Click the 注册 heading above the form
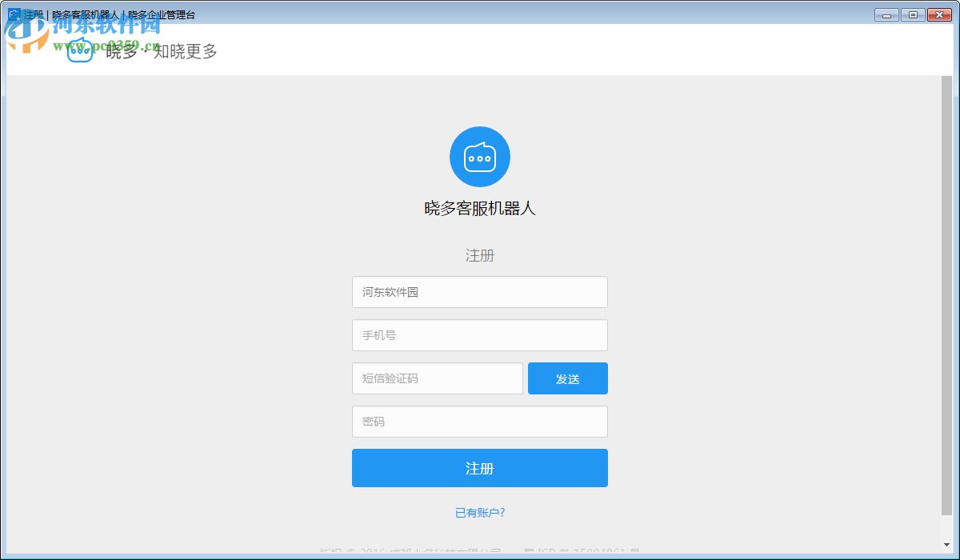The height and width of the screenshot is (560, 960). pyautogui.click(x=480, y=256)
